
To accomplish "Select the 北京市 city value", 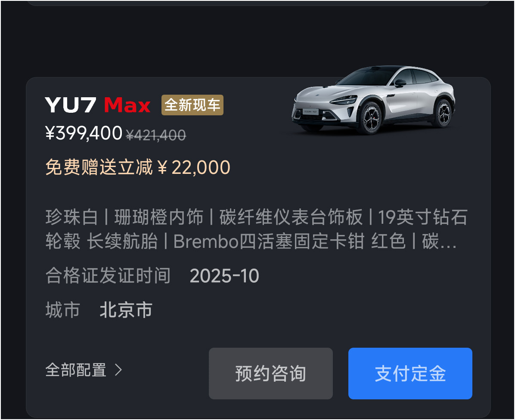I will [x=126, y=310].
